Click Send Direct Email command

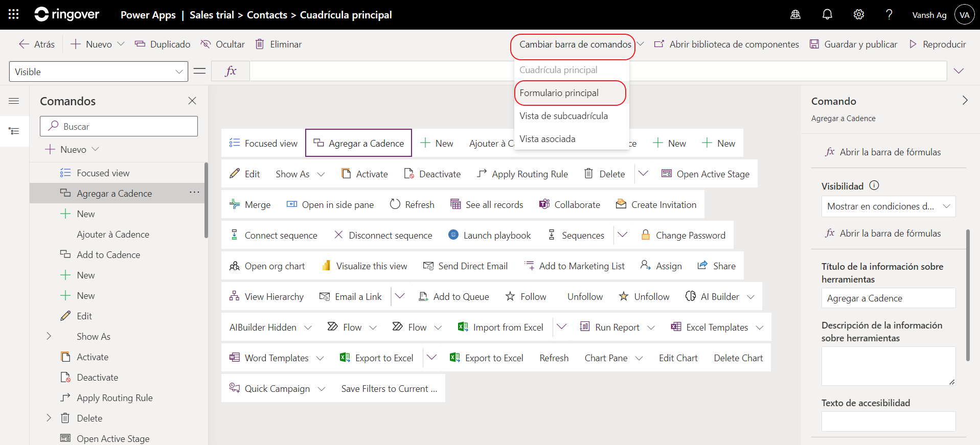[x=465, y=266]
